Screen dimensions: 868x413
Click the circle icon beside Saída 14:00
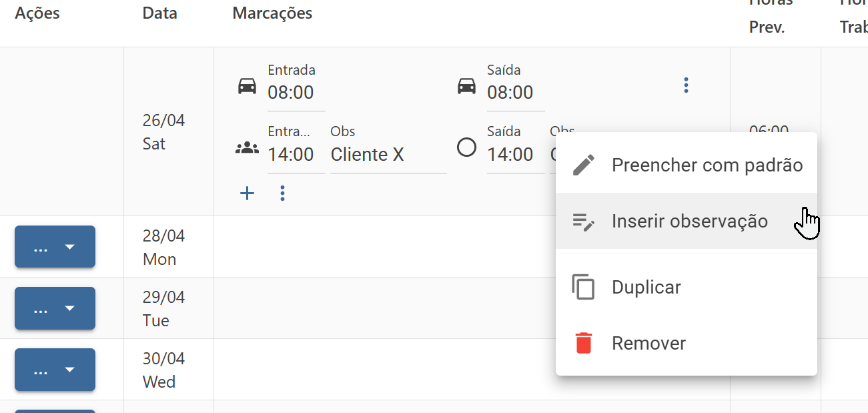coord(466,147)
